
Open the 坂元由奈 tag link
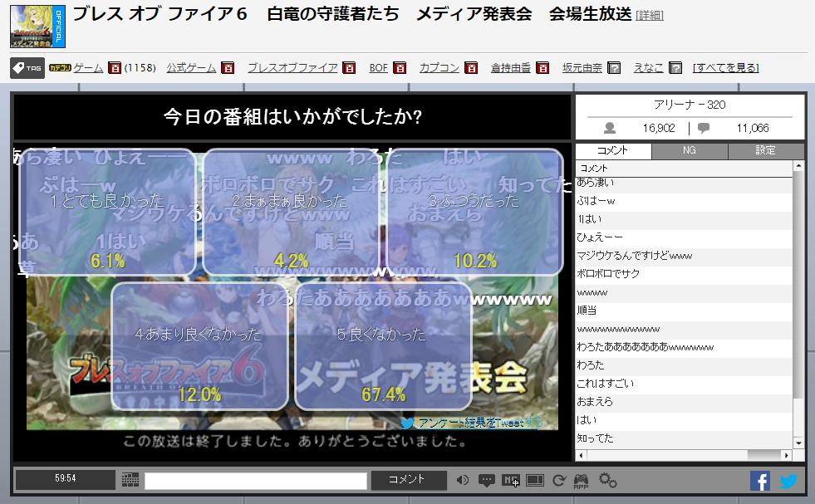coord(582,68)
